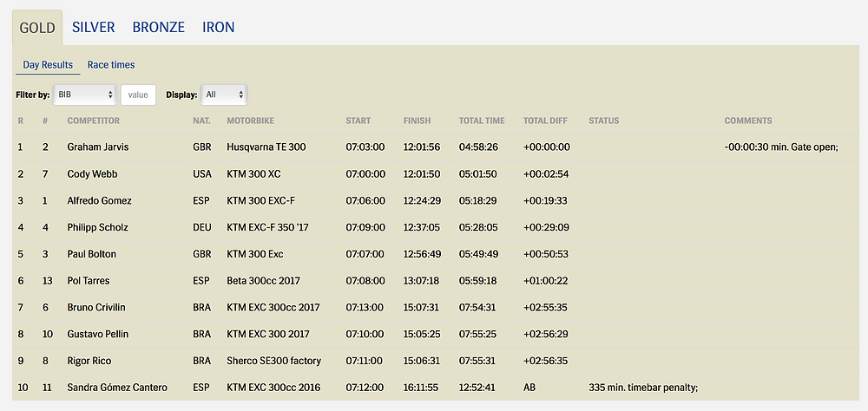Click motorbike KTM EXC 300cc 2016
Viewport: 868px width, 411px height.
click(x=273, y=388)
